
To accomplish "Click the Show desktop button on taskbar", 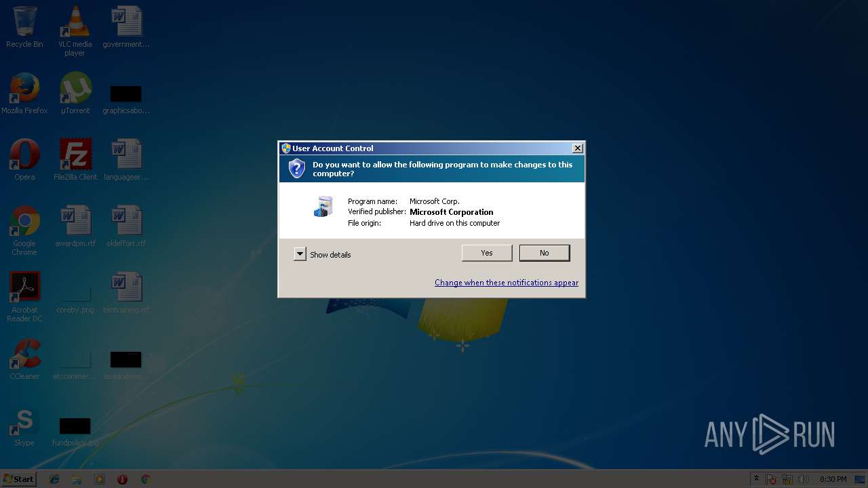I will tap(861, 479).
